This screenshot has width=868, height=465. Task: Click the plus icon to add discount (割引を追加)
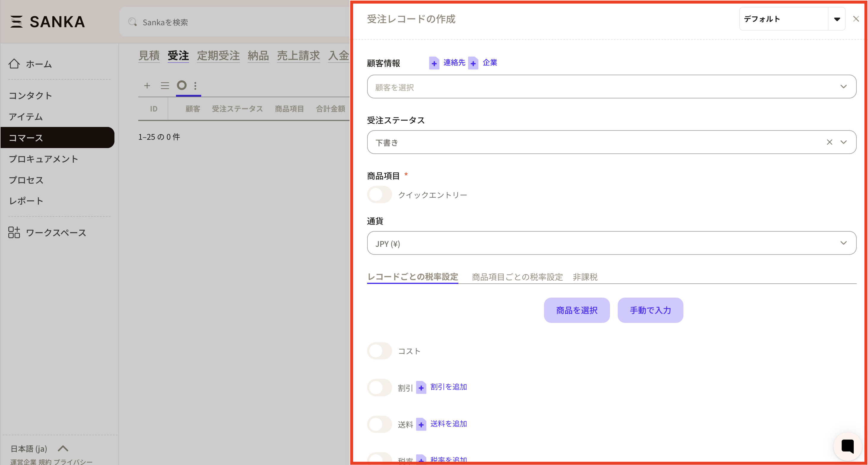pyautogui.click(x=421, y=387)
